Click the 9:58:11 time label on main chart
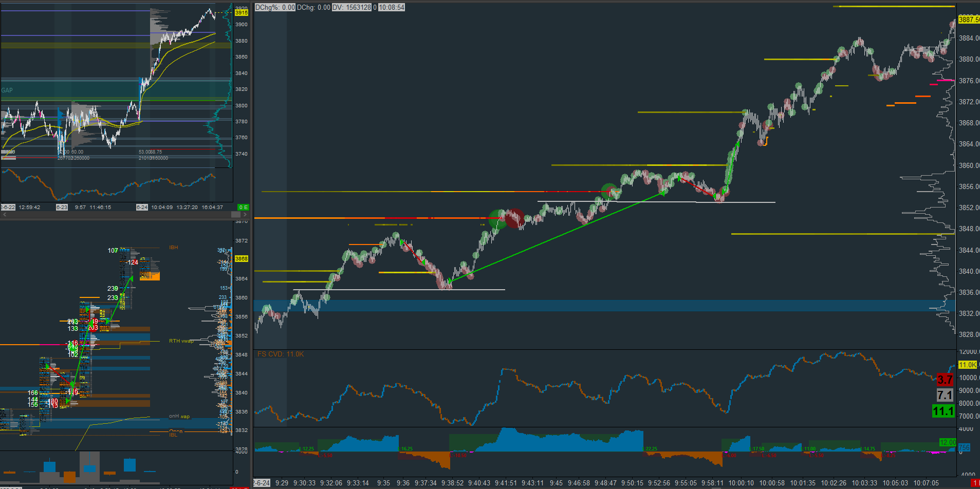This screenshot has height=489, width=980. click(712, 483)
